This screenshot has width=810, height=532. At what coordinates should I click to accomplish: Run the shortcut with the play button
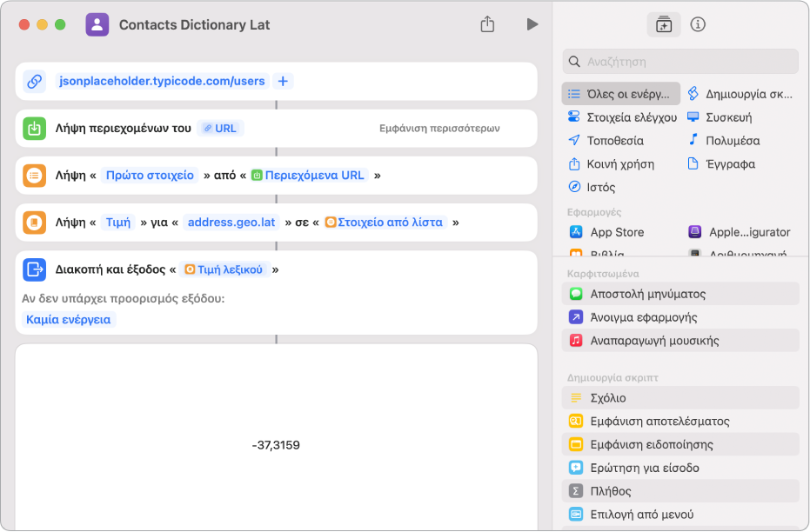(x=532, y=24)
